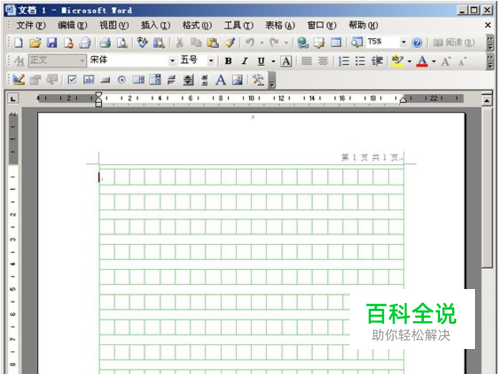Apply the red font color

[422, 61]
